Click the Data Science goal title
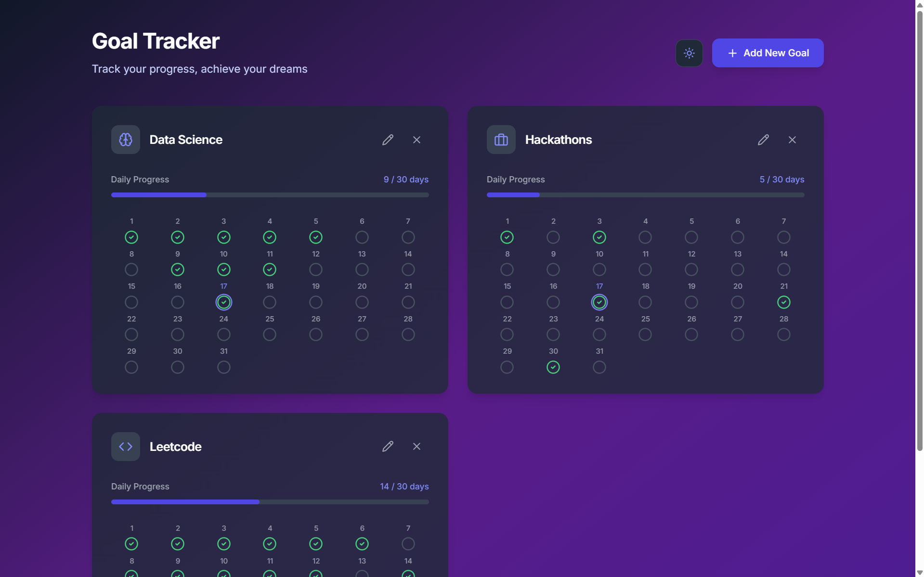 point(186,140)
